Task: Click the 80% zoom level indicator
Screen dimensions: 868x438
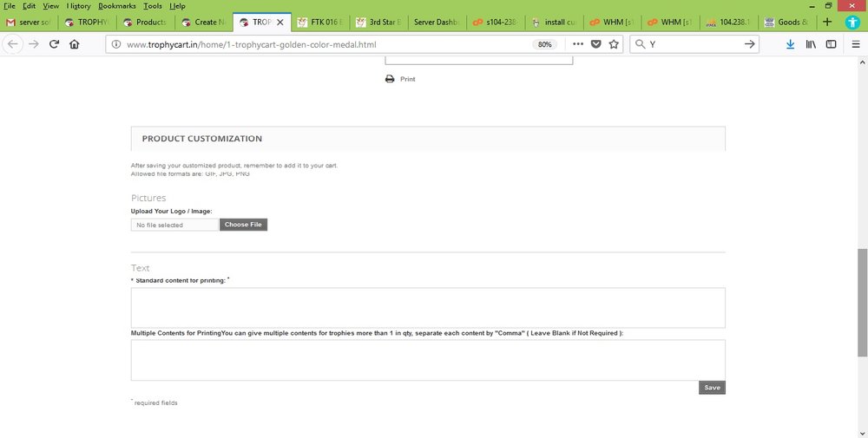Action: [x=545, y=44]
